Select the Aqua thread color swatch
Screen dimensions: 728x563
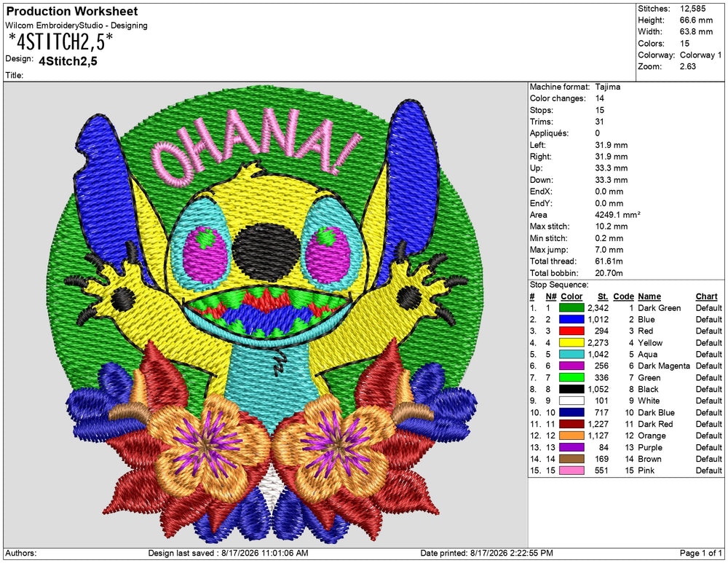pyautogui.click(x=571, y=355)
